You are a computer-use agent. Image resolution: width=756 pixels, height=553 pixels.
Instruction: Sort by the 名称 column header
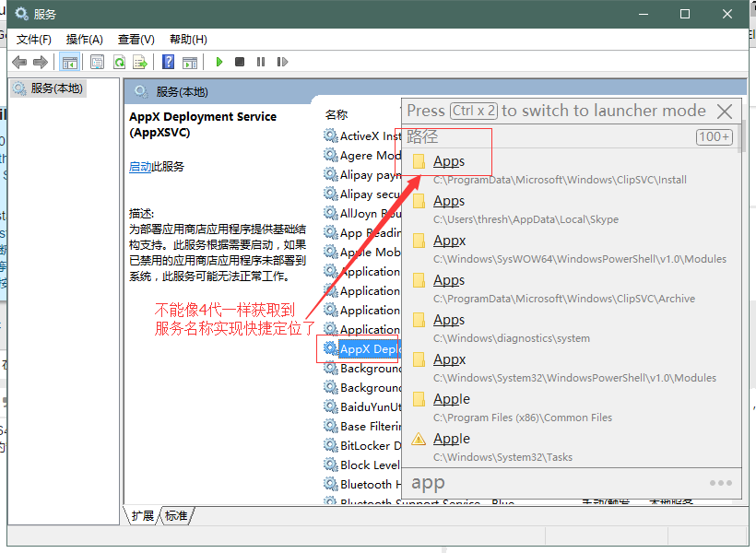pyautogui.click(x=337, y=114)
